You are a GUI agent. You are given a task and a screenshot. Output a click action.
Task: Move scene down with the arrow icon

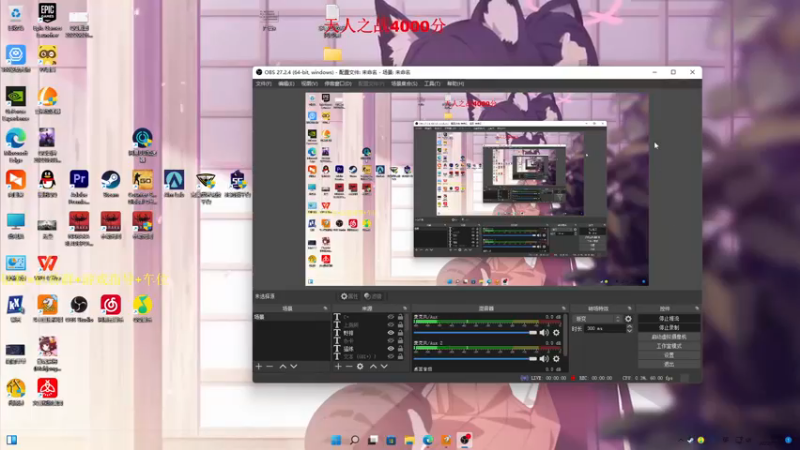click(294, 366)
